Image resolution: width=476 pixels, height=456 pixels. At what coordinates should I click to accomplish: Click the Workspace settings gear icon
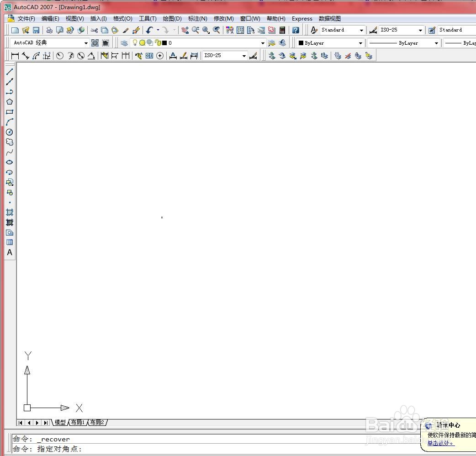[x=95, y=43]
